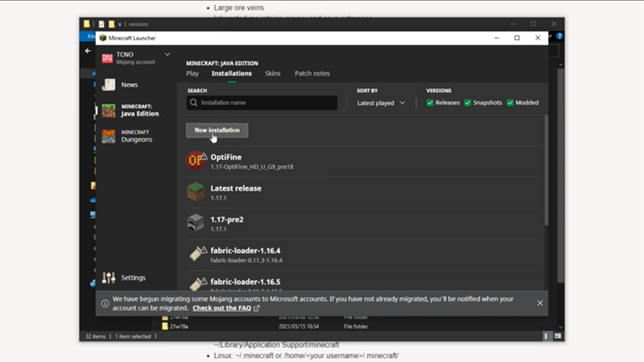Uncheck the Snapshots versions filter
The height and width of the screenshot is (362, 644).
pos(468,102)
